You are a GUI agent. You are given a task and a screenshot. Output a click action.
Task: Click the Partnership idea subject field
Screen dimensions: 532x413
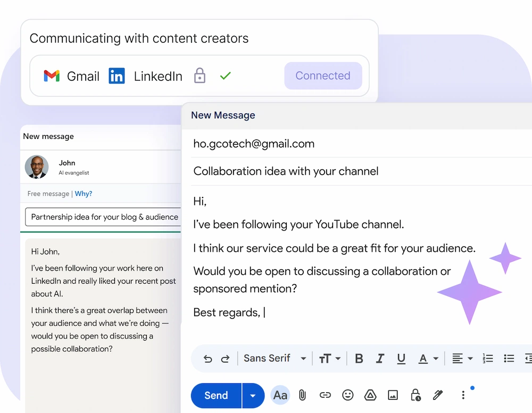[103, 217]
